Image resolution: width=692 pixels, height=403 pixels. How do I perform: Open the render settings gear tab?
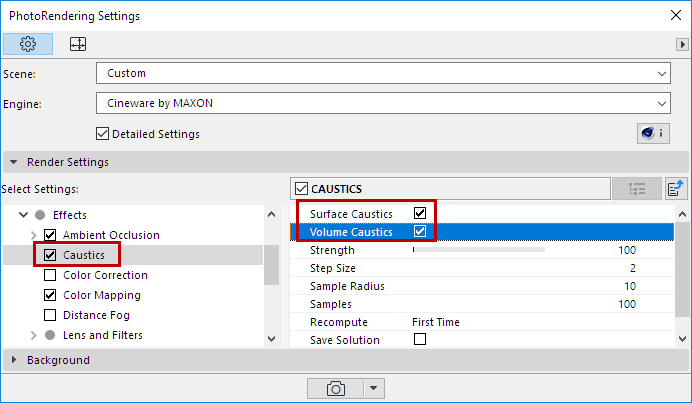click(28, 44)
